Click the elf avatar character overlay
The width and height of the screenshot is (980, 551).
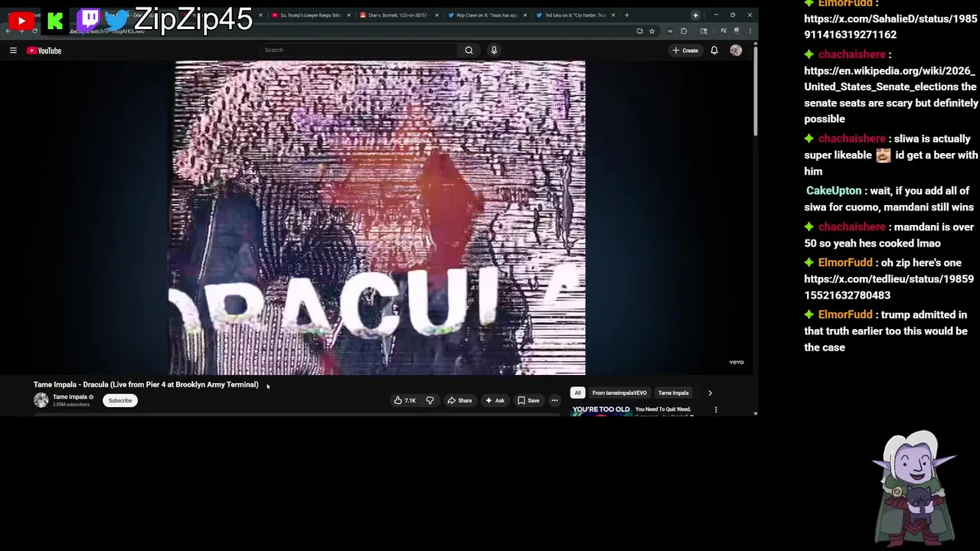[915, 487]
